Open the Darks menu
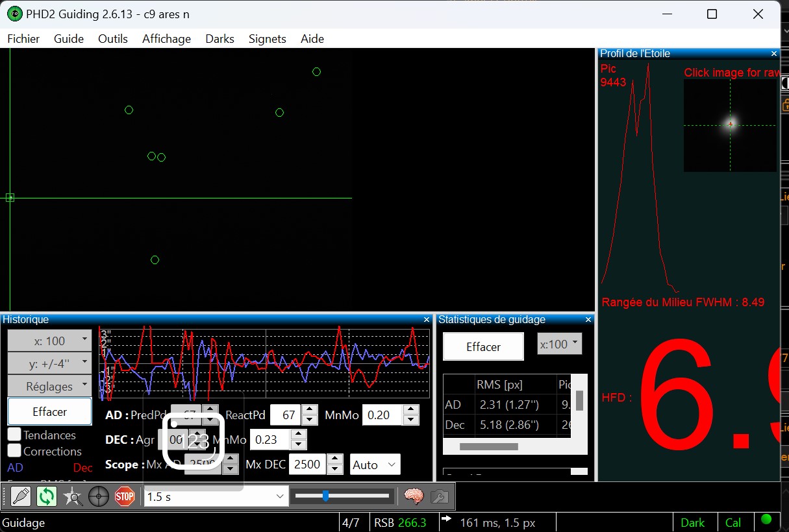The height and width of the screenshot is (532, 789). (x=219, y=39)
